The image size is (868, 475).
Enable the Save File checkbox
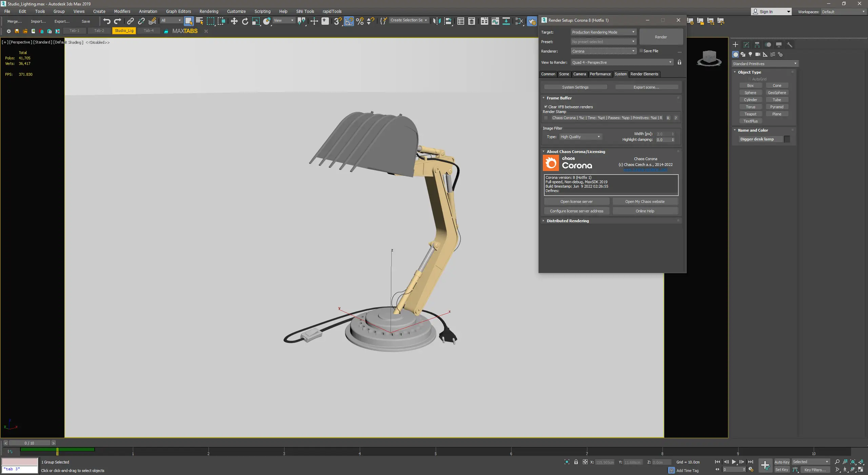641,51
